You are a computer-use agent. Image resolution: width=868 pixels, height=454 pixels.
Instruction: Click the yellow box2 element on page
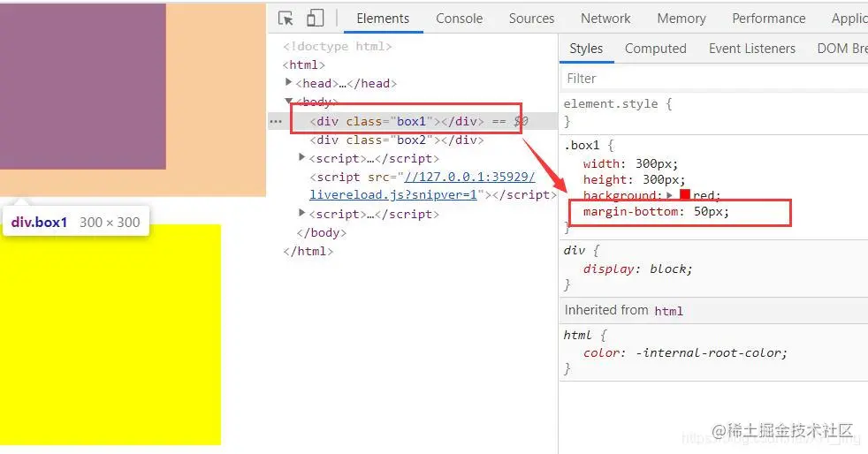pos(110,335)
